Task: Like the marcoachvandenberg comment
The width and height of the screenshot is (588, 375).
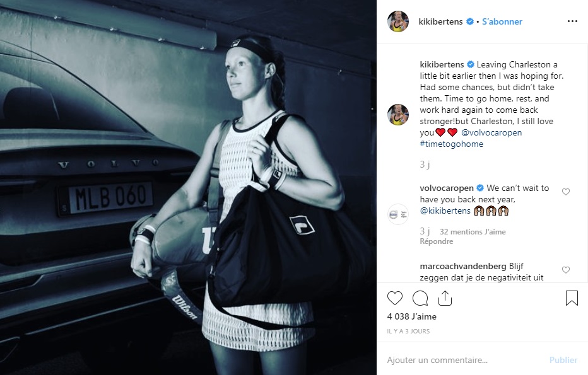Action: [566, 270]
